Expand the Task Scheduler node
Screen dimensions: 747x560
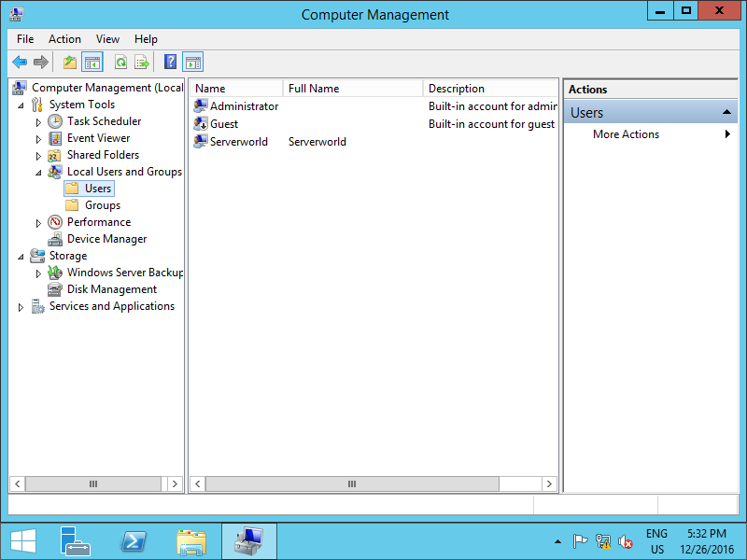tap(38, 122)
